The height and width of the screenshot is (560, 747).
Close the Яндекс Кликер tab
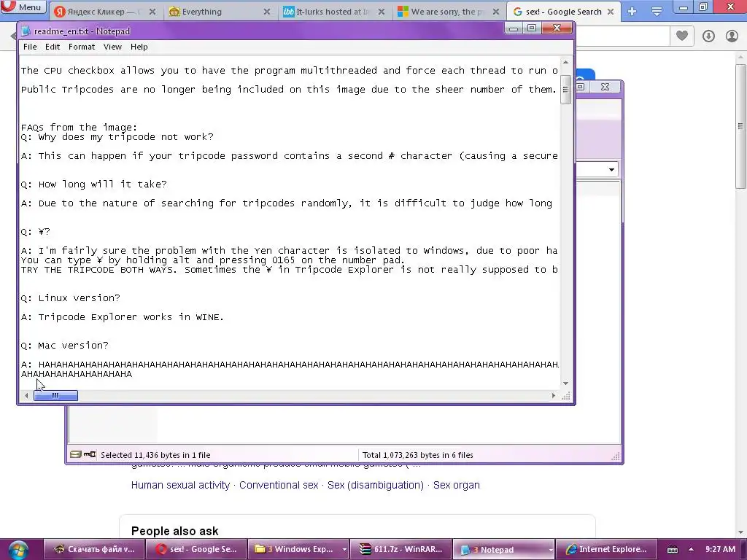click(152, 12)
